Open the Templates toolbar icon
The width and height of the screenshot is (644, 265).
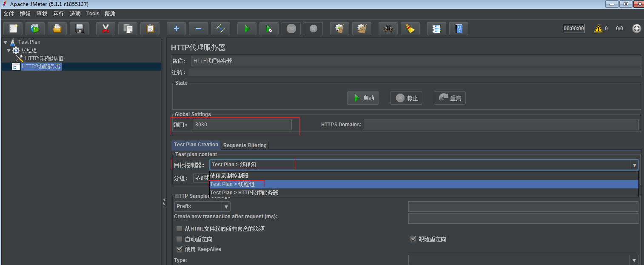pos(35,28)
